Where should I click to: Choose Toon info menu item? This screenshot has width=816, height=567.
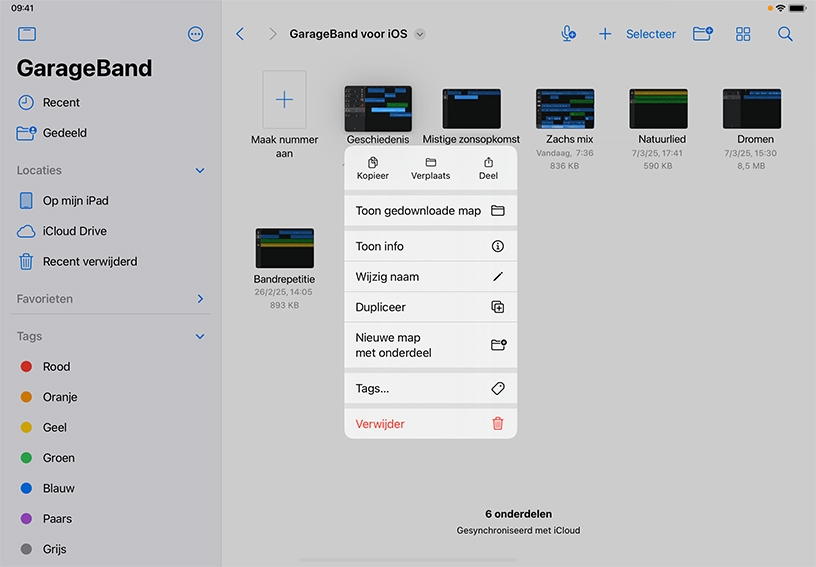click(431, 246)
